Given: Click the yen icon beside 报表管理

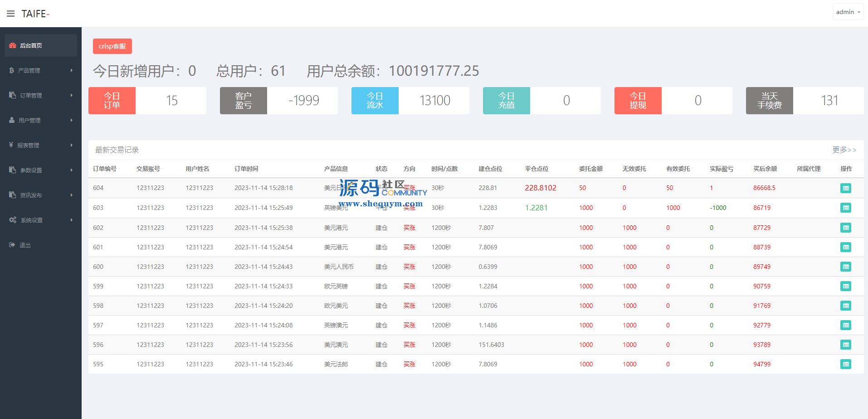Looking at the screenshot, I should pyautogui.click(x=11, y=145).
